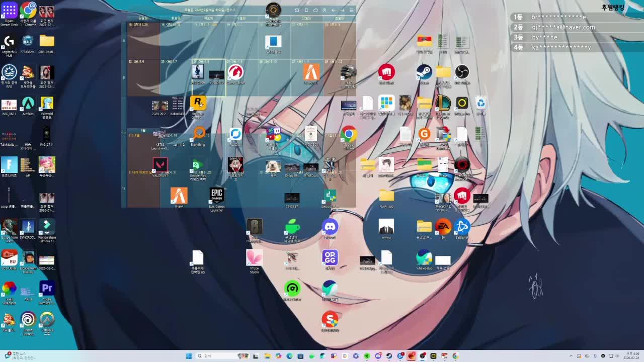Launch the PUBG Battlegrounds desktop icon
Image resolution: width=644 pixels, height=362 pixels.
point(349,76)
